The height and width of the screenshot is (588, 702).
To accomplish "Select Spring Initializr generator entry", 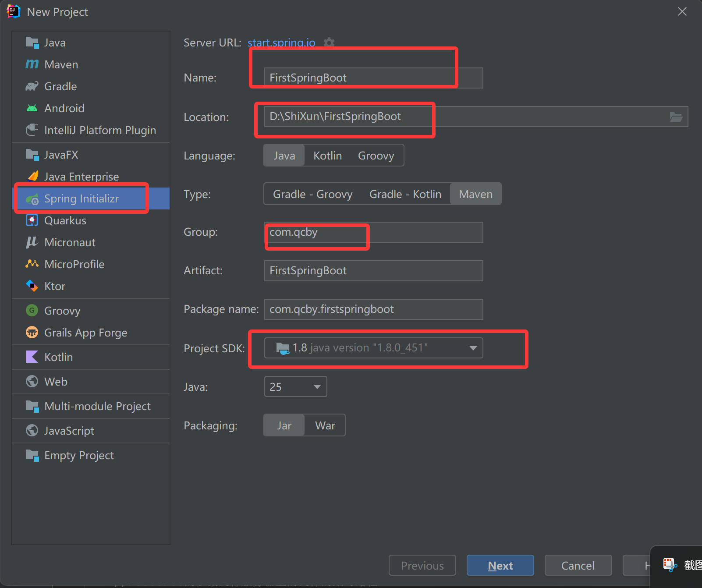I will (91, 198).
